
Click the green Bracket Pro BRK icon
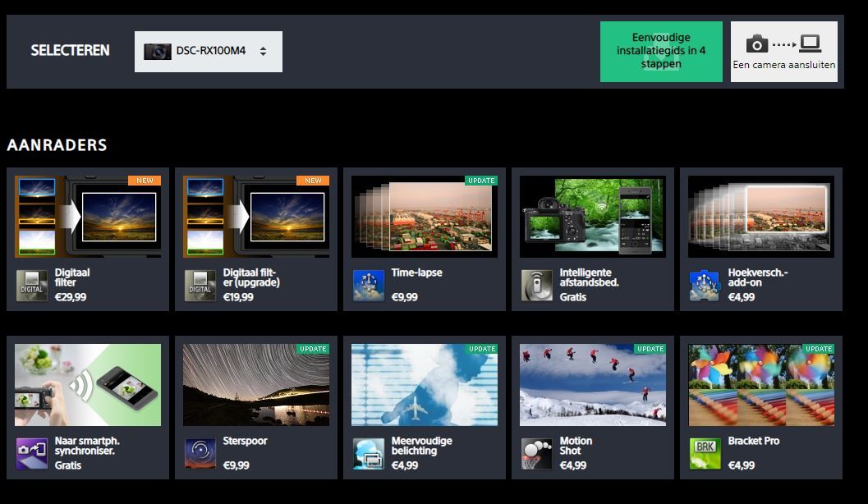click(705, 453)
